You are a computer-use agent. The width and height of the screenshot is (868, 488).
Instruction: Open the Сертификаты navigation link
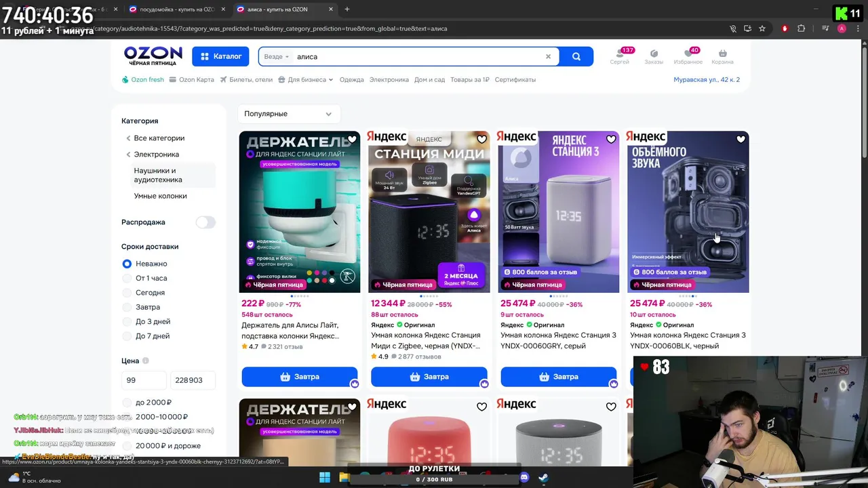coord(515,80)
